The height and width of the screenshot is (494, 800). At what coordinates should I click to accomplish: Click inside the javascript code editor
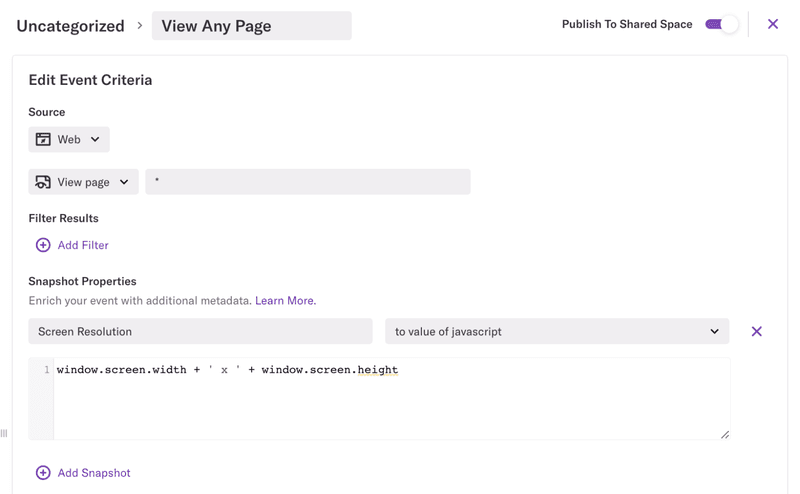coord(391,399)
